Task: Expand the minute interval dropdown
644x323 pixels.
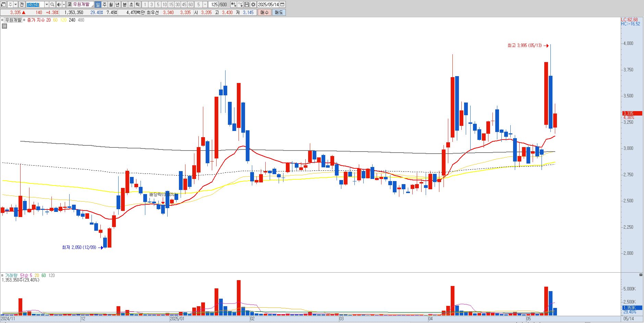Action: click(205, 4)
